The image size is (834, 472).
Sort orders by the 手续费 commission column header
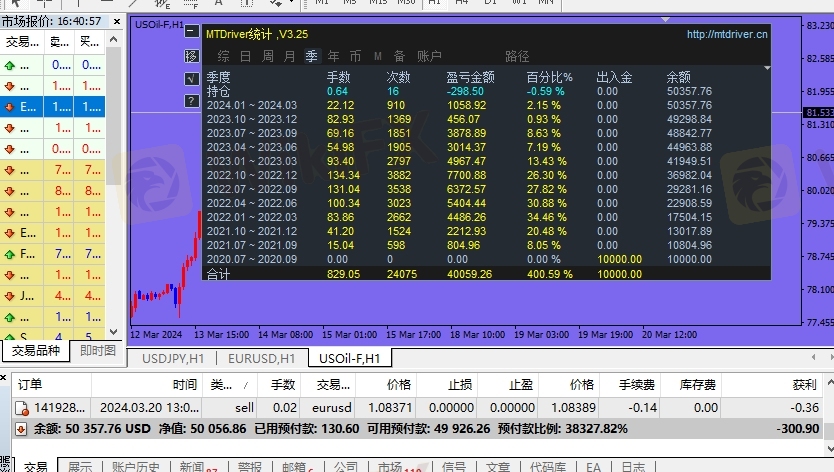(630, 385)
